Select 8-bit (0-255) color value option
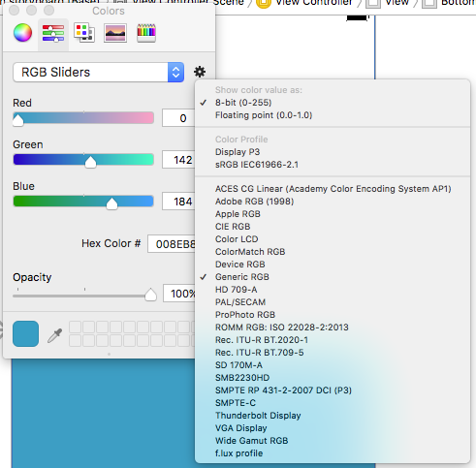 [333, 103]
